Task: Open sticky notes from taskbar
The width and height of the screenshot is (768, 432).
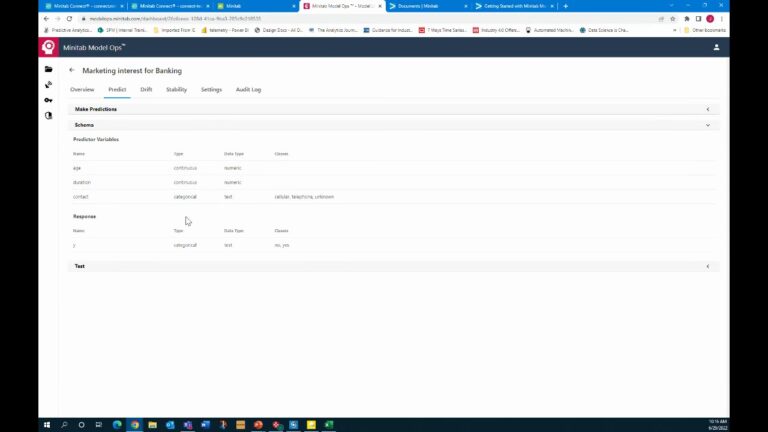Action: (x=311, y=425)
